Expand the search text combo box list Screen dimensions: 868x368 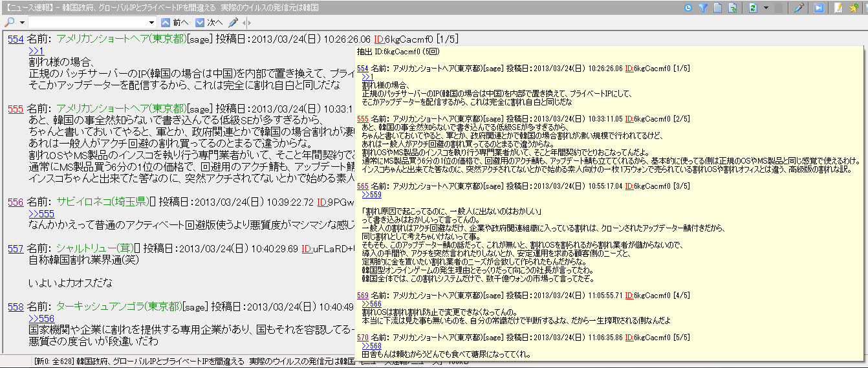click(151, 23)
